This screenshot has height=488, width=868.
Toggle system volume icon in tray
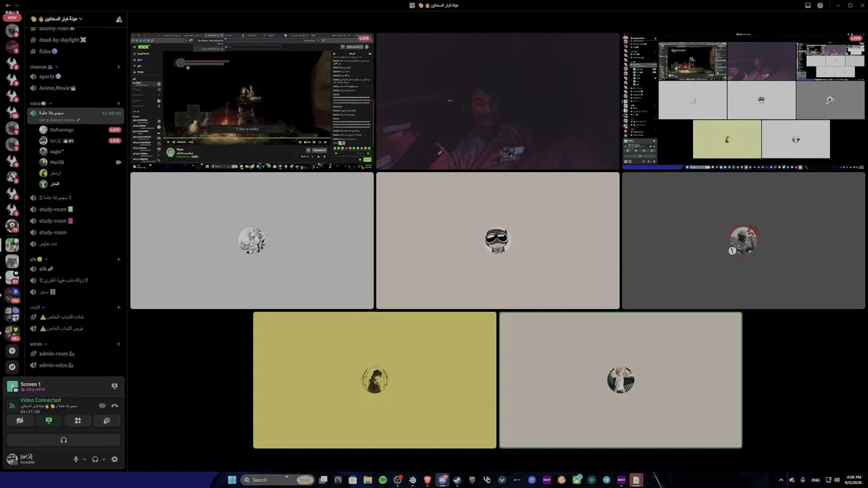pyautogui.click(x=836, y=480)
